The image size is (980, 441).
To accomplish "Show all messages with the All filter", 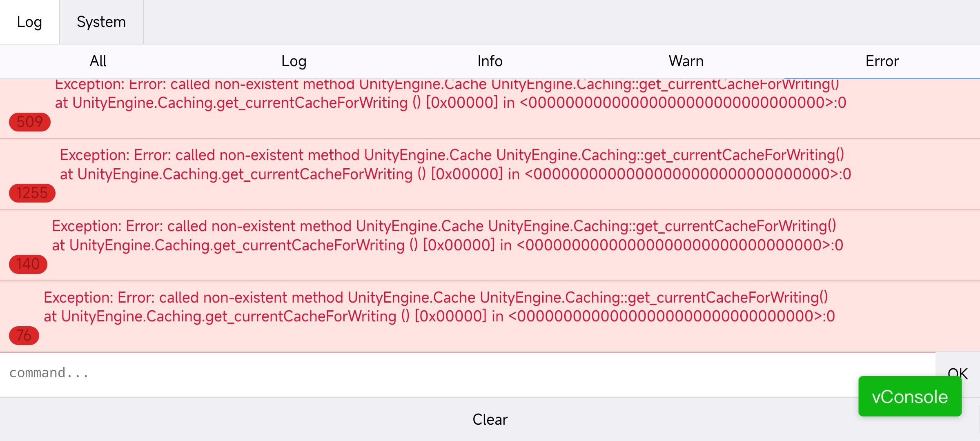I will [98, 61].
